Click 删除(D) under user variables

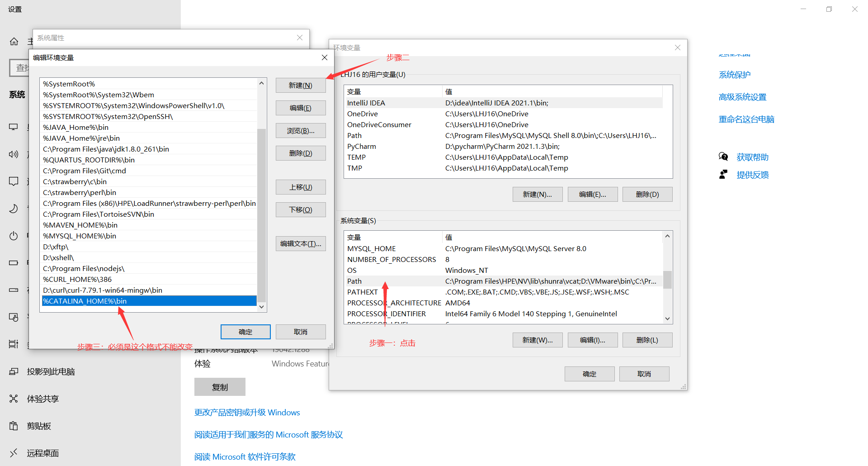tap(647, 195)
